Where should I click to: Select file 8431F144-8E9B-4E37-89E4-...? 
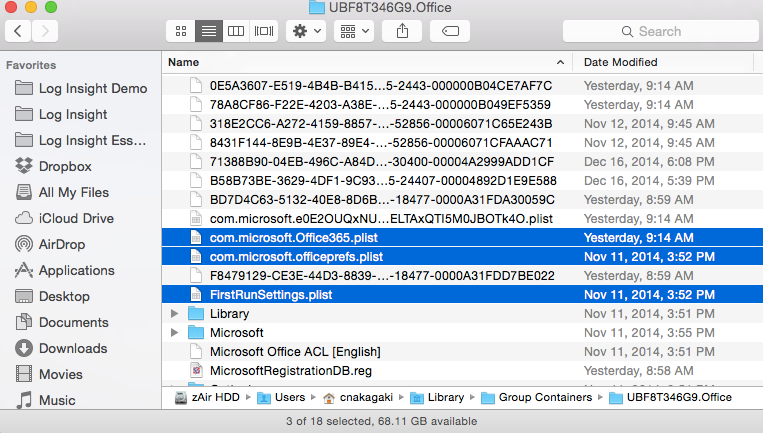pos(462,143)
